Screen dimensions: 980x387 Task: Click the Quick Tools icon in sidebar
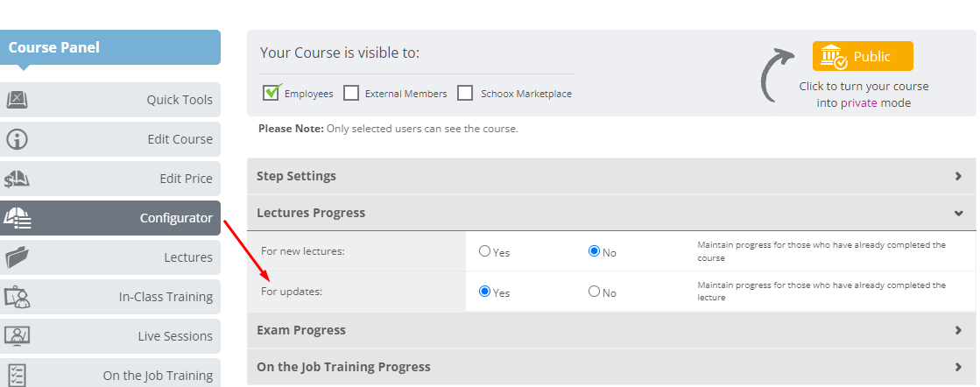[x=17, y=100]
